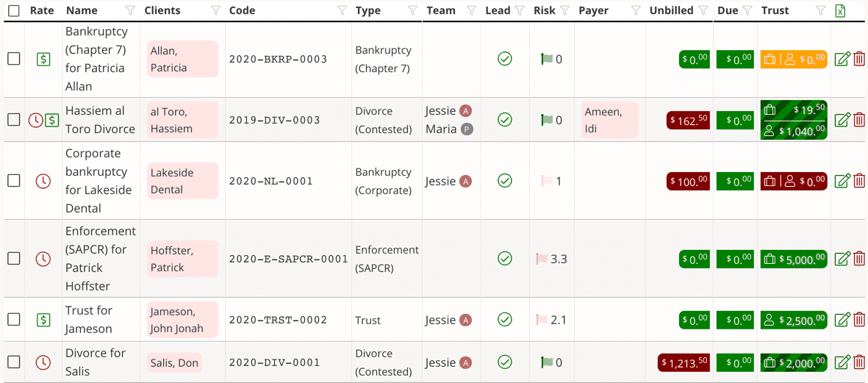The width and height of the screenshot is (868, 383).
Task: Sort by the Code column header
Action: tap(243, 11)
